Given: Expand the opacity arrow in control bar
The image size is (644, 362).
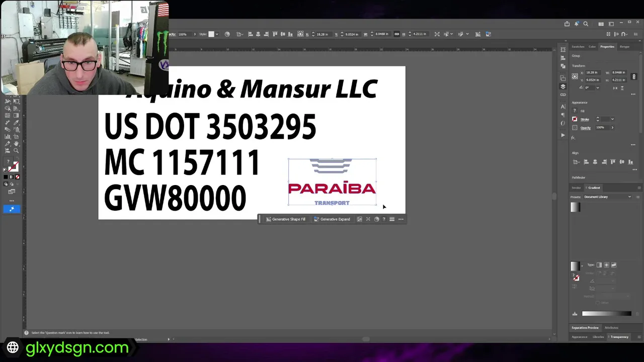Looking at the screenshot, I should [195, 34].
